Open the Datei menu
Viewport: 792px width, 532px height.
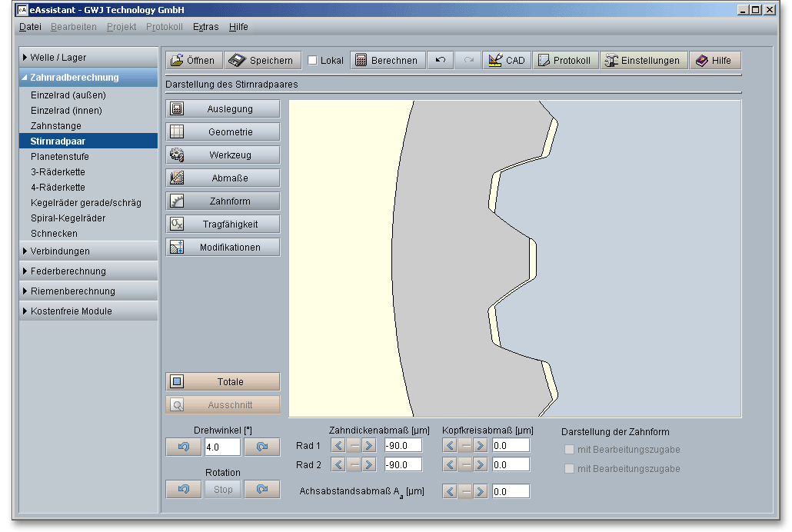(30, 27)
